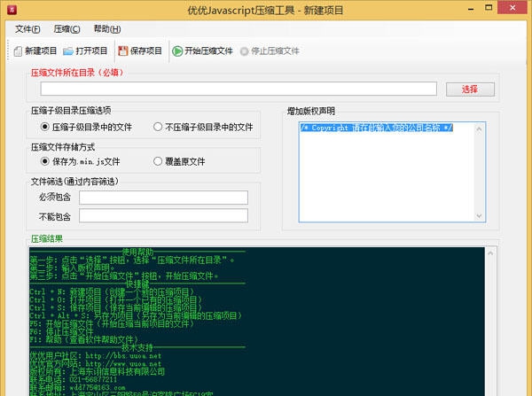Image resolution: width=532 pixels, height=396 pixels.
Task: Click the 快捷键 heading in result console
Action: coord(137,283)
